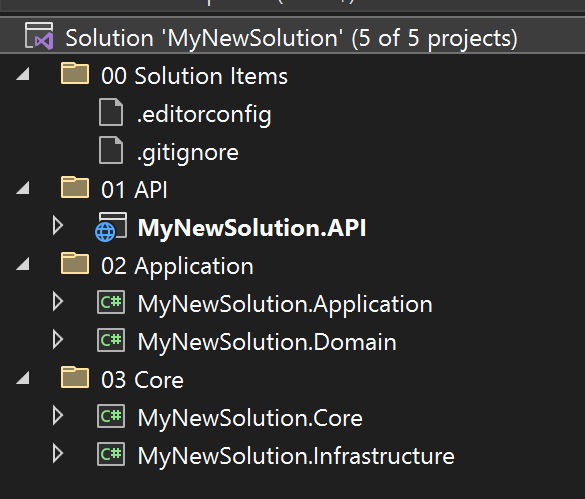
Task: Collapse the 00 Solution Items folder
Action: coord(23,74)
